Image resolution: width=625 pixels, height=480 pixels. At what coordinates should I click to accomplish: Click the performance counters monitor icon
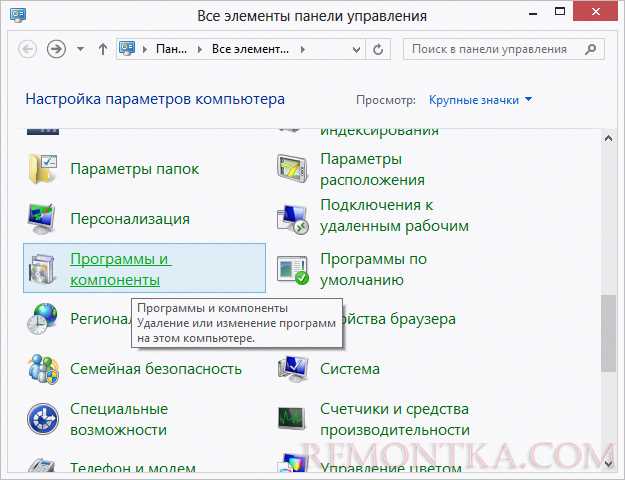(292, 419)
